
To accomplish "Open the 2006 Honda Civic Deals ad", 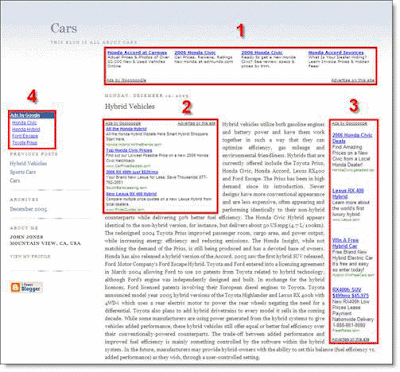I will (x=352, y=138).
